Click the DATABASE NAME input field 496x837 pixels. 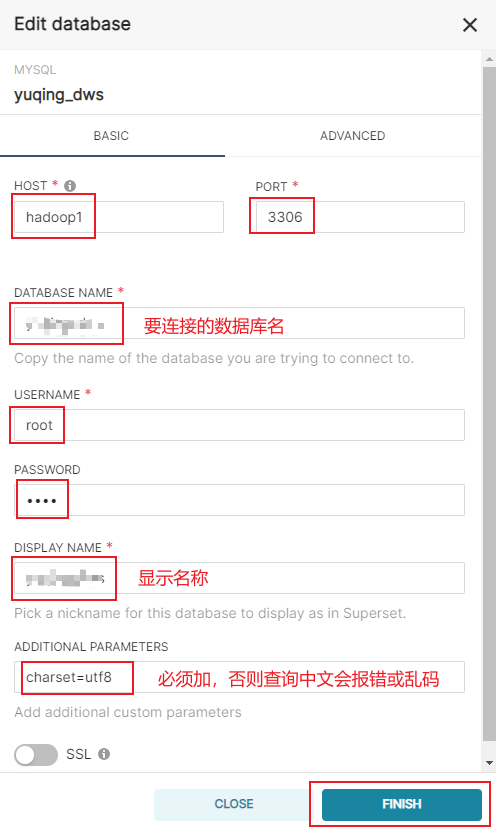pos(239,323)
